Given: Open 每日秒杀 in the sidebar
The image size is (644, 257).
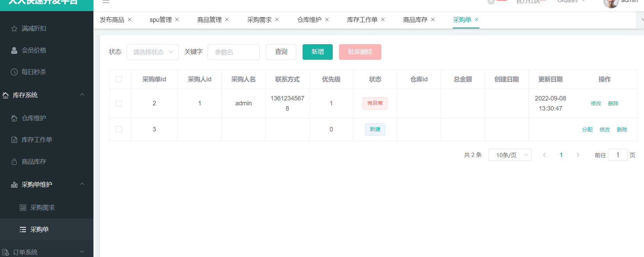Looking at the screenshot, I should pyautogui.click(x=34, y=72).
